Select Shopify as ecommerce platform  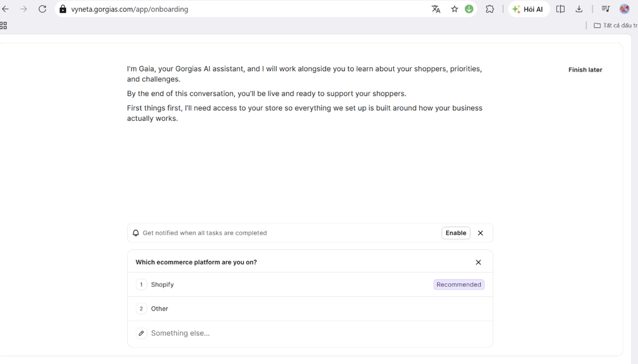(x=310, y=284)
